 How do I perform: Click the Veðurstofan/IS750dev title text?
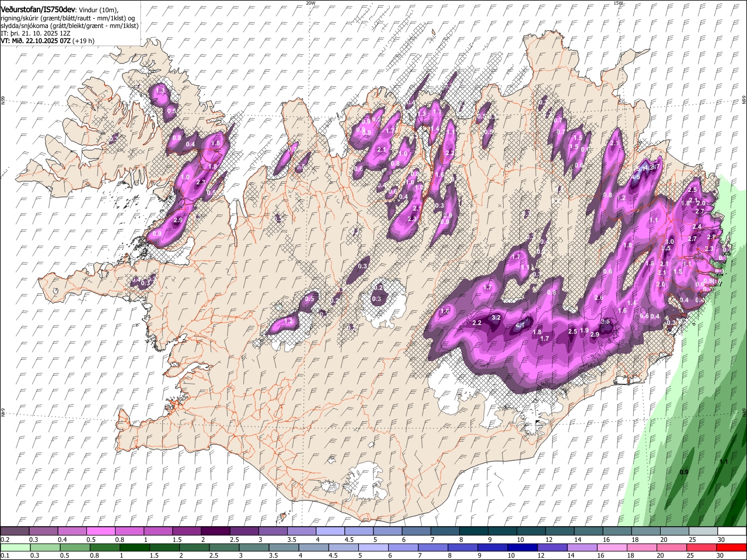coord(39,9)
